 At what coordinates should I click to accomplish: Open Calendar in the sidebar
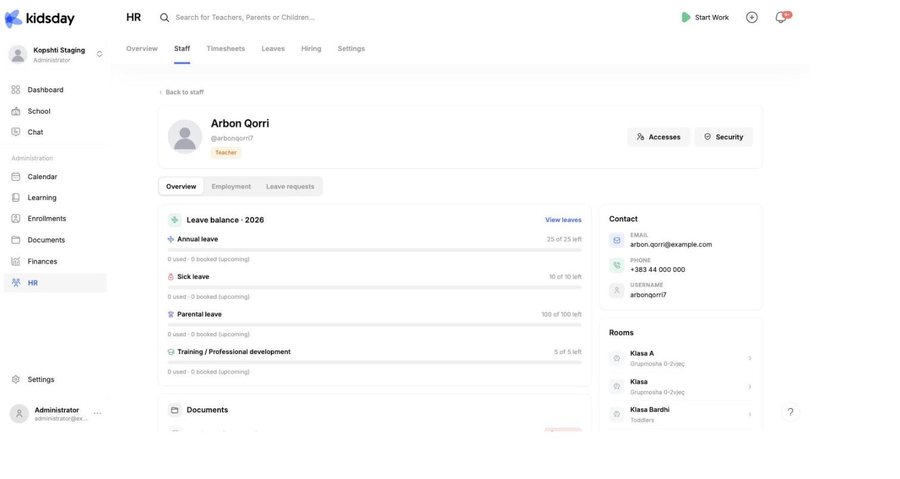tap(42, 177)
